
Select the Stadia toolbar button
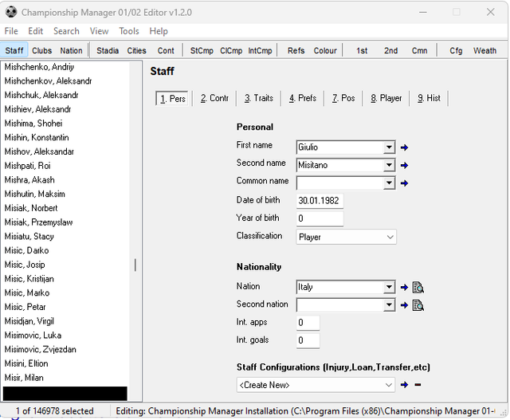tap(108, 51)
